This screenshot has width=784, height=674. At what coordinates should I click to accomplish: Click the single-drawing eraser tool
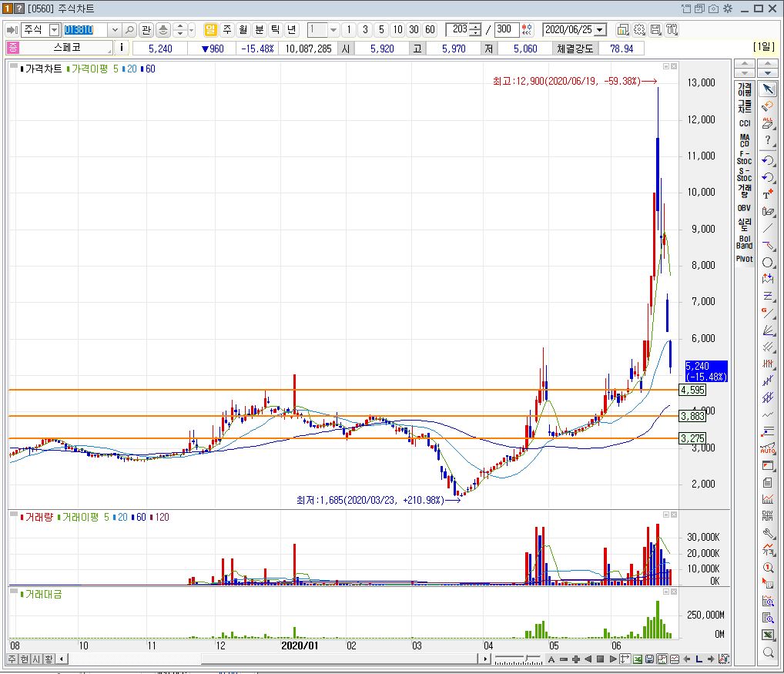(768, 106)
